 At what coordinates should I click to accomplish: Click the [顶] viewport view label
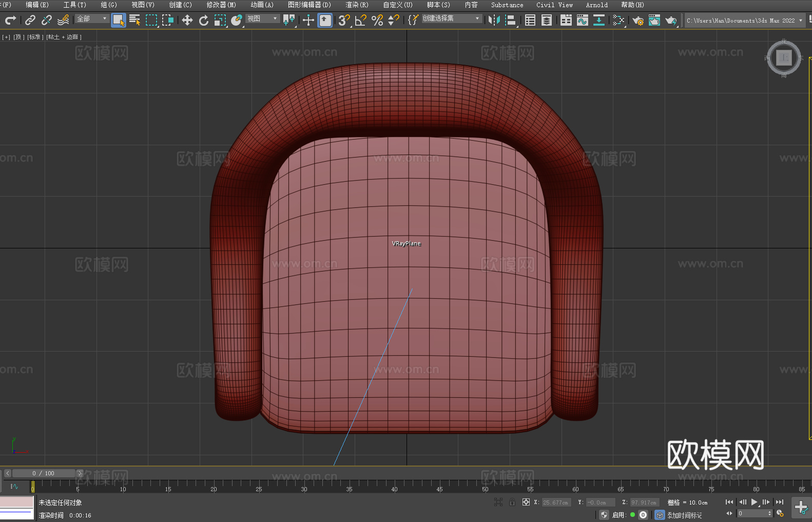[19, 37]
